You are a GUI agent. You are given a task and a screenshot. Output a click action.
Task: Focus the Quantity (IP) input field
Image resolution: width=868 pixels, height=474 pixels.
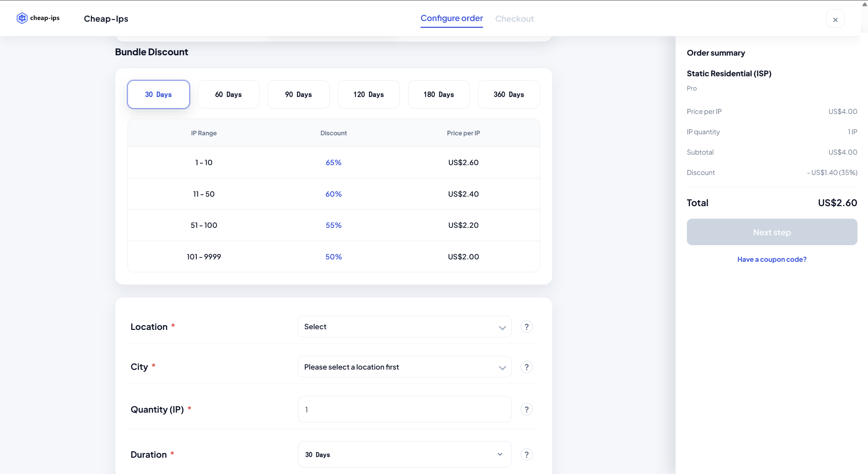[x=404, y=410]
